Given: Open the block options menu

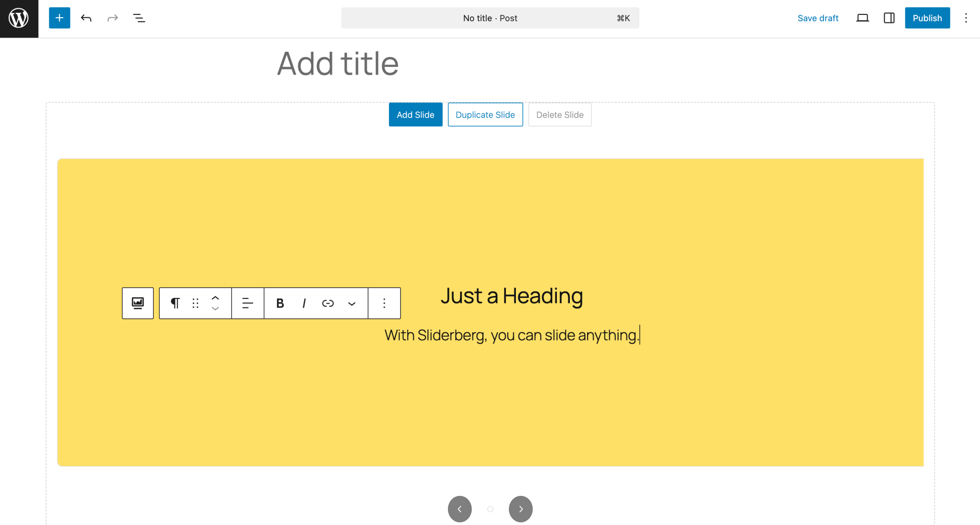Looking at the screenshot, I should click(x=384, y=303).
